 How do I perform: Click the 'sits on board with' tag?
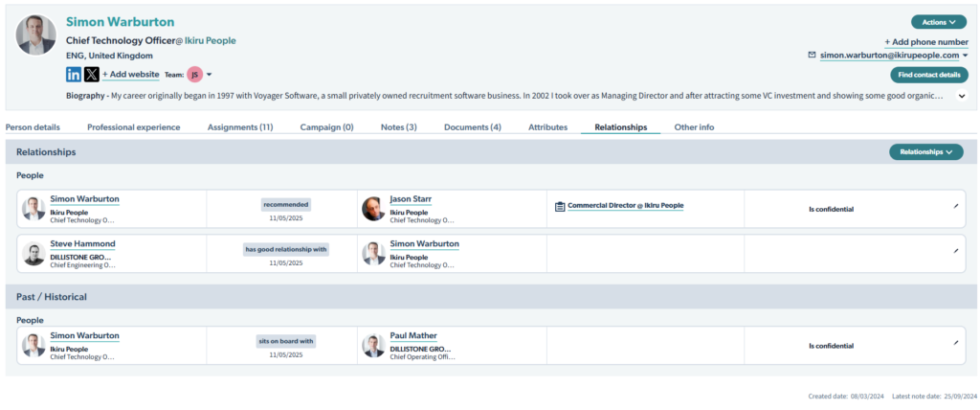pos(285,342)
